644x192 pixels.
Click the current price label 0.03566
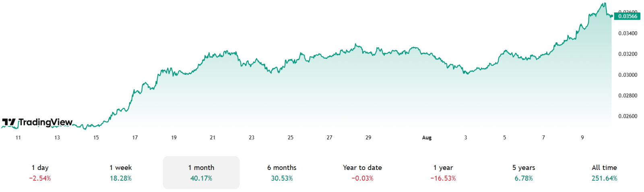pos(627,16)
